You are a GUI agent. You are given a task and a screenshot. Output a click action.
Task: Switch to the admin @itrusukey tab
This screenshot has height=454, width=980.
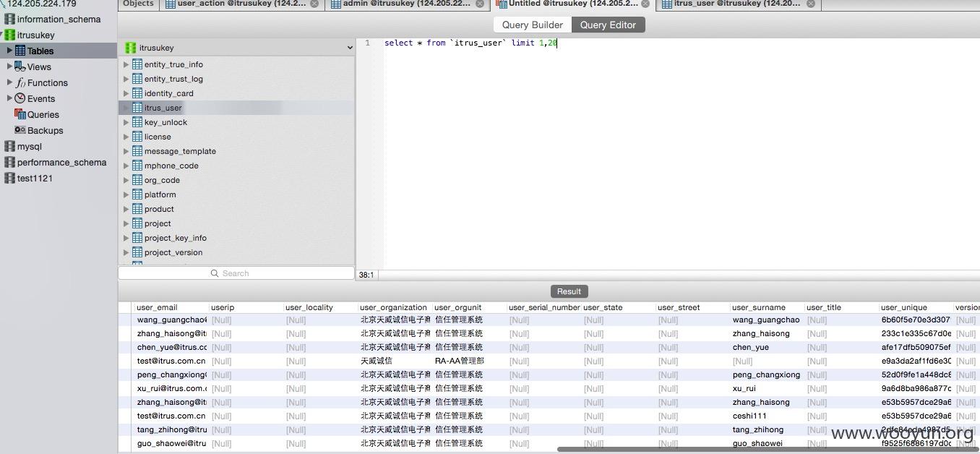point(407,4)
